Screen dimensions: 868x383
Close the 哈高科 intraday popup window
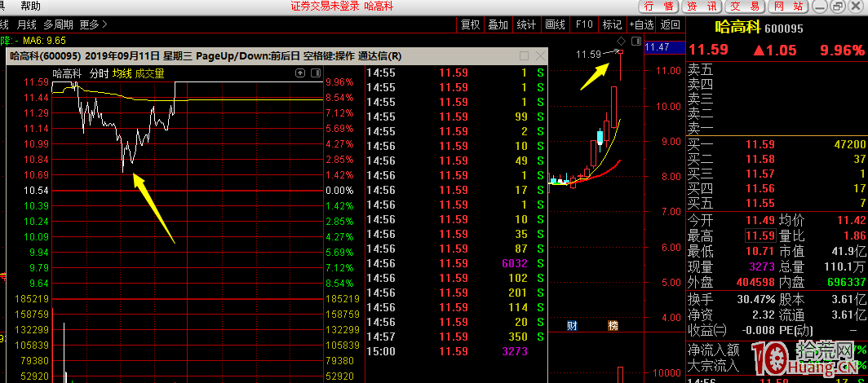pos(540,55)
